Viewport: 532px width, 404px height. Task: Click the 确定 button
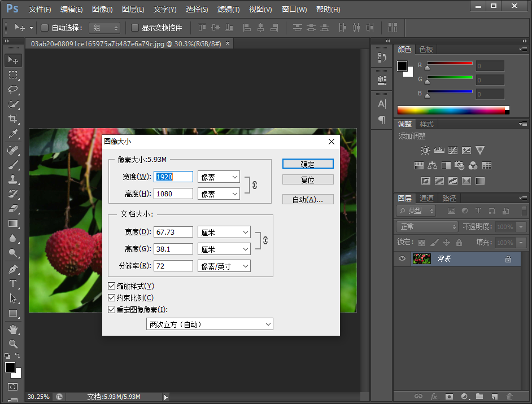point(308,164)
